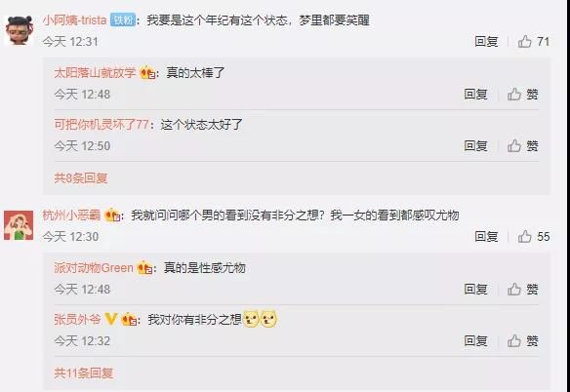Expand the 共11条回复 replies thread

84,373
